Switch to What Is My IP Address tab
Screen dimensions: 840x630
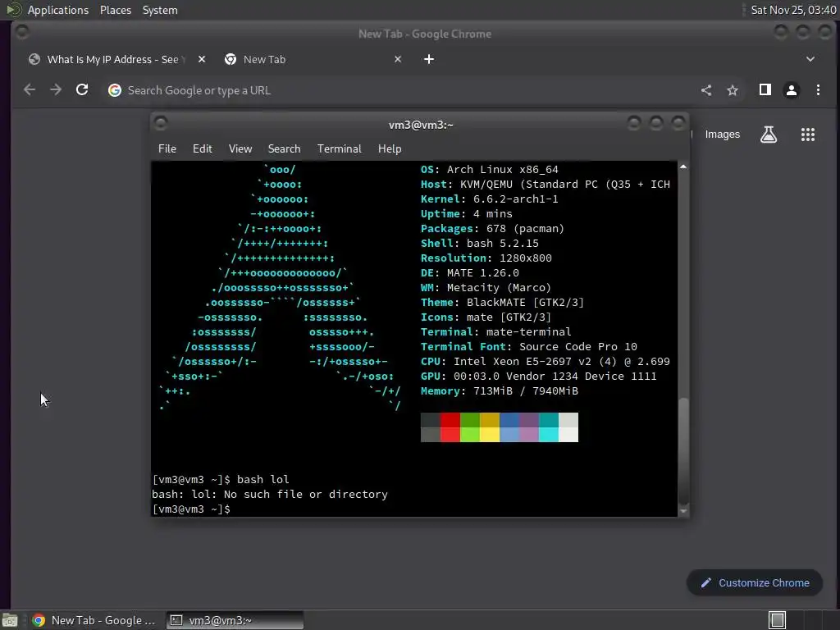[112, 59]
